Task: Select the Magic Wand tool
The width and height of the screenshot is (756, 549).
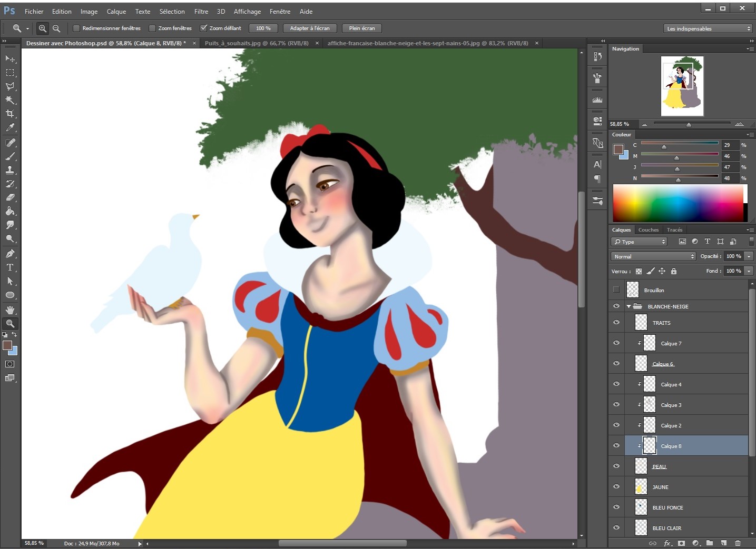Action: click(10, 100)
